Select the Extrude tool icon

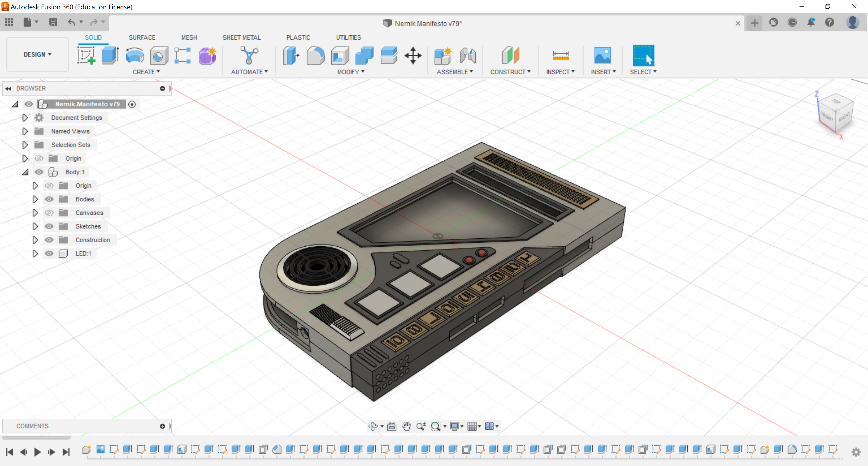point(111,55)
